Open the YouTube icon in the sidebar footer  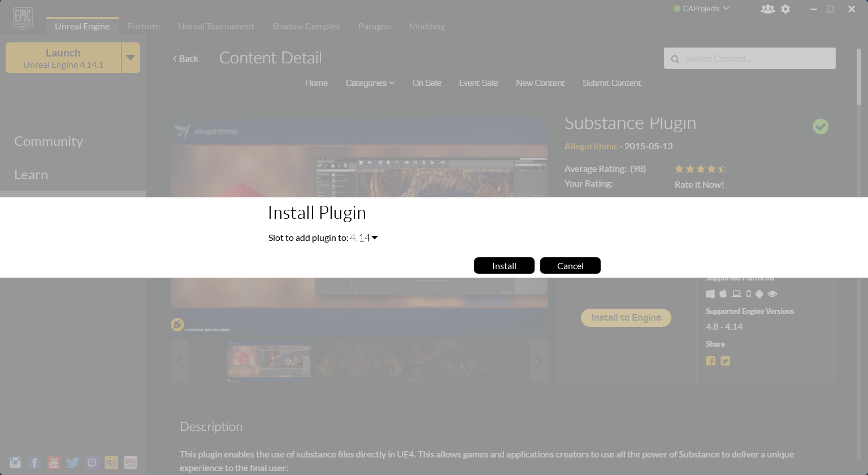pos(54,463)
